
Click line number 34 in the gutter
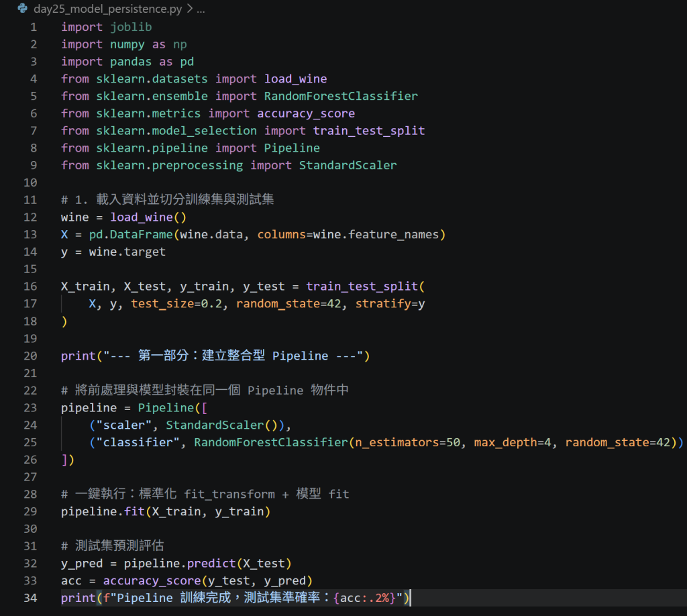tap(30, 598)
